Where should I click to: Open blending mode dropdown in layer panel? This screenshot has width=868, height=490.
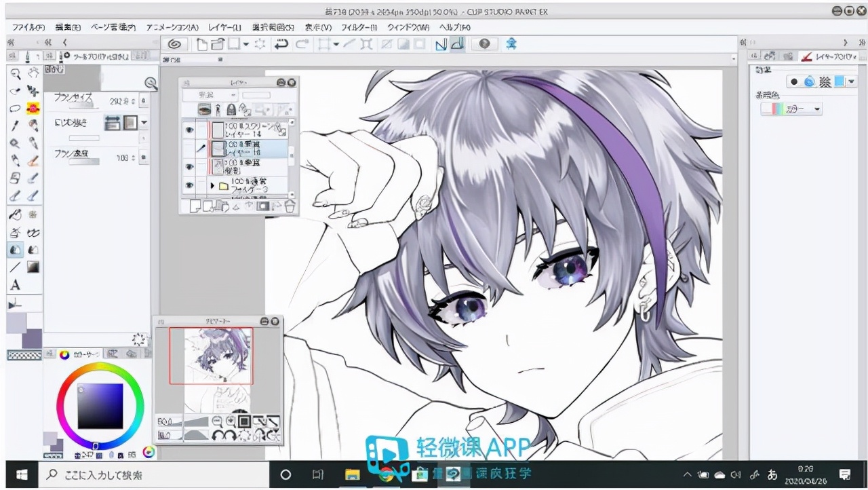[210, 95]
